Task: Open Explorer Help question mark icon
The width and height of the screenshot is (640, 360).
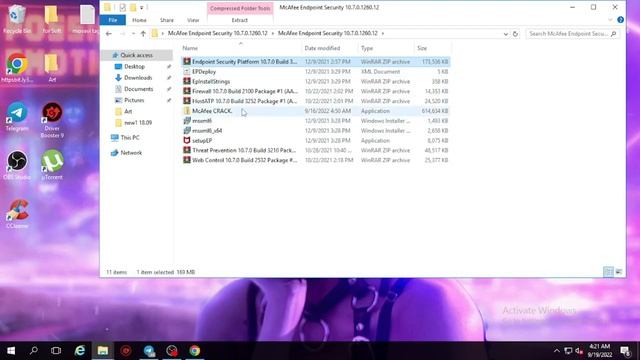Action: point(620,20)
